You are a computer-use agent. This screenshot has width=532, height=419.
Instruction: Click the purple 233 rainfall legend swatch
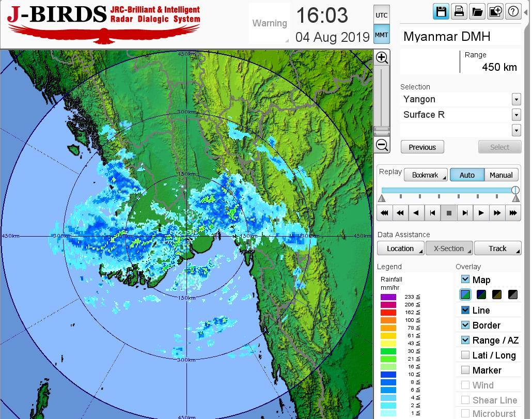388,297
